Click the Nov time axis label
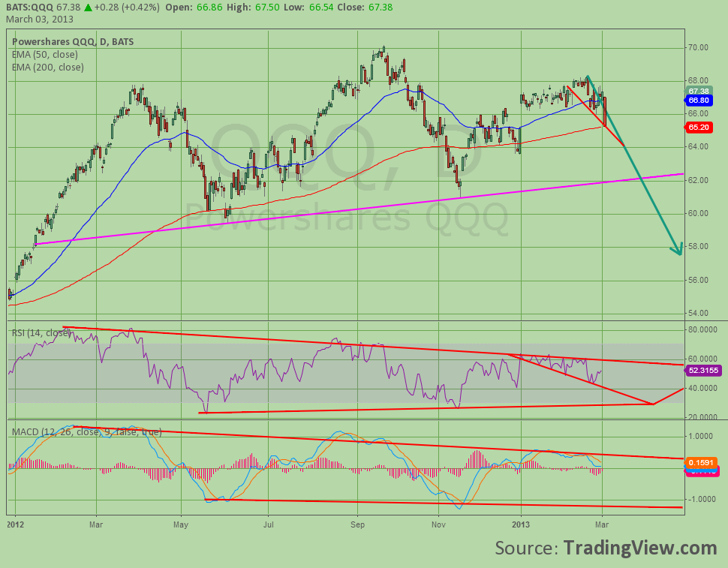This screenshot has width=728, height=568. pyautogui.click(x=438, y=524)
